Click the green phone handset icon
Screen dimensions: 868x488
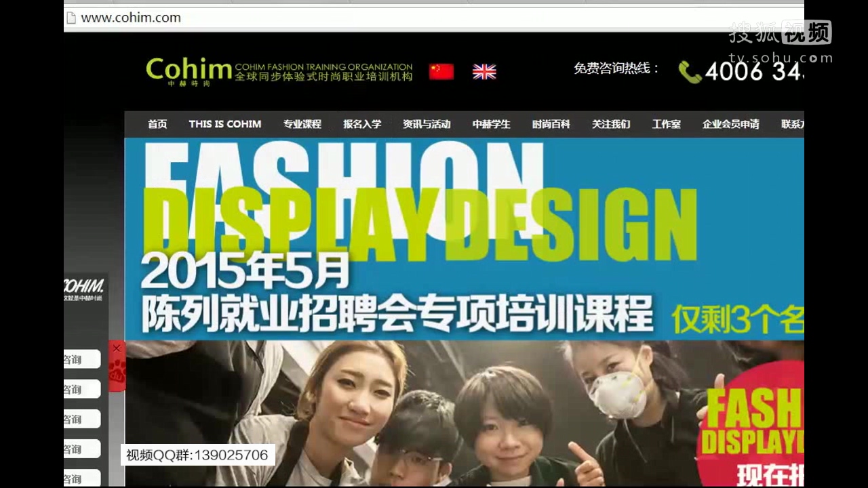[x=690, y=72]
